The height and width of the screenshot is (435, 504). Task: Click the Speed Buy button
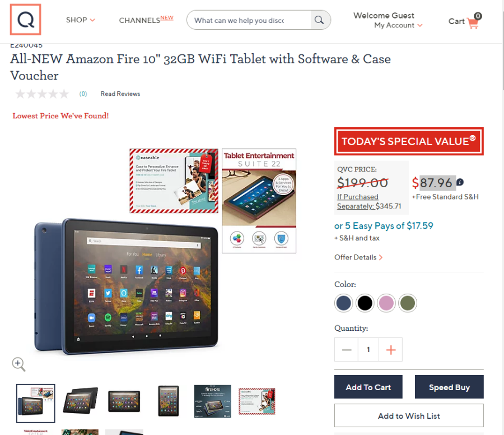pos(449,387)
